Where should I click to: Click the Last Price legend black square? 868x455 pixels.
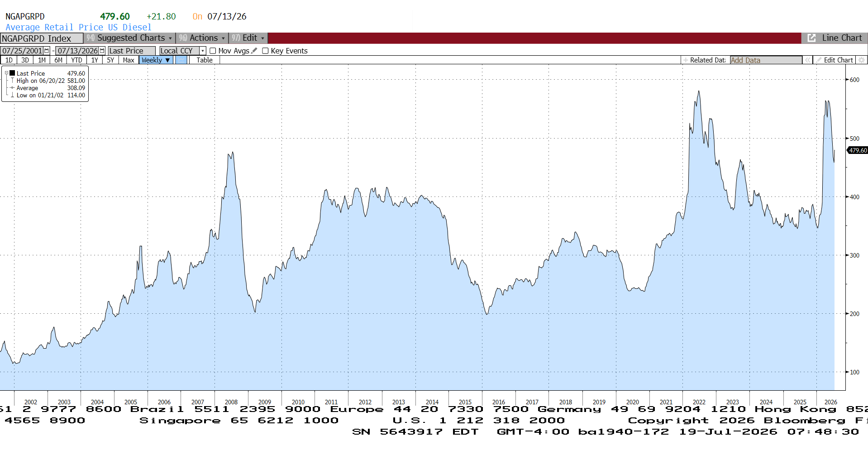12,73
